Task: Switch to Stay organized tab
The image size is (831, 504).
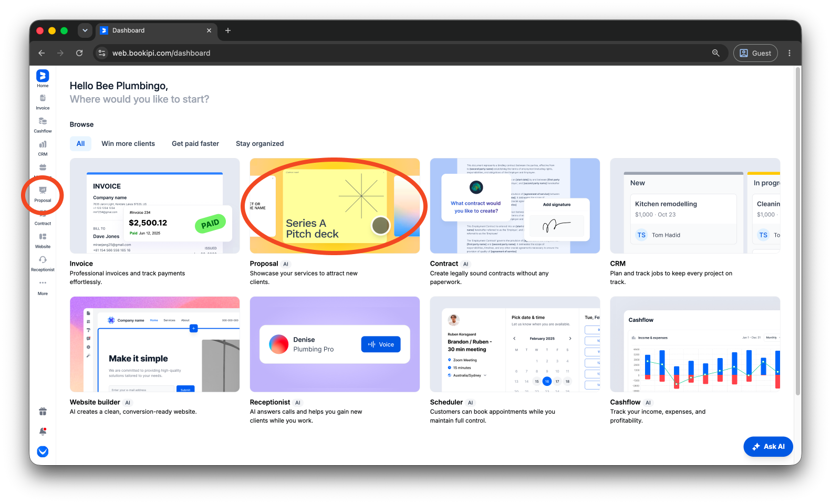Action: (259, 144)
